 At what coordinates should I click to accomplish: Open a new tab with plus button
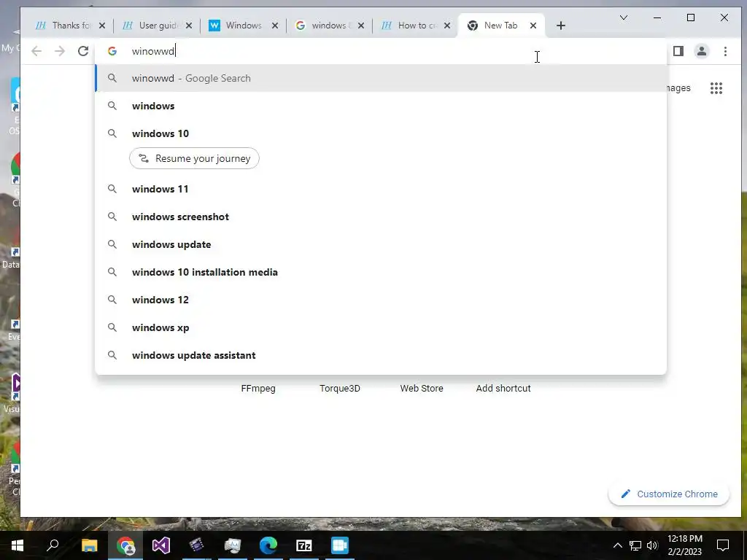click(x=561, y=26)
